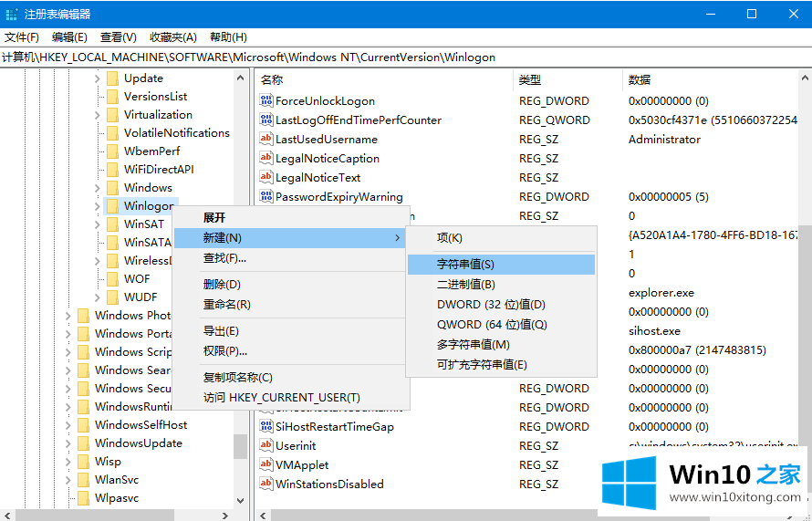The image size is (812, 521).
Task: Expand the Windows key arrow in tree
Action: (x=98, y=188)
